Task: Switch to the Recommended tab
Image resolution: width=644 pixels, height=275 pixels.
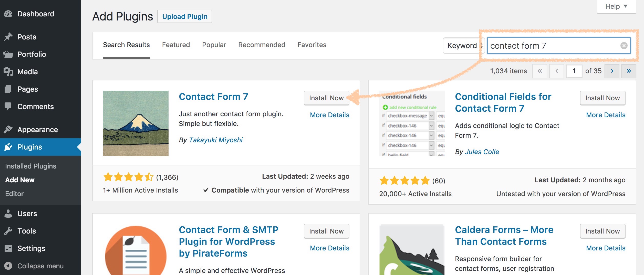Action: tap(262, 45)
